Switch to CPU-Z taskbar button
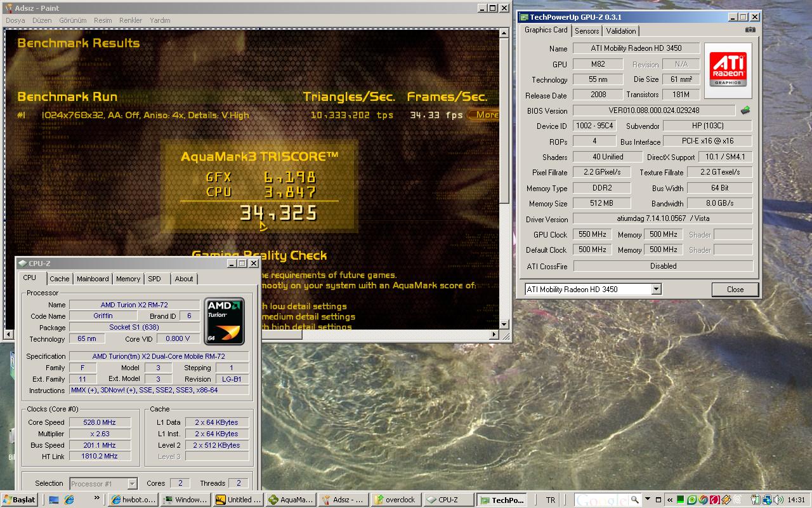Image resolution: width=812 pixels, height=508 pixels. [448, 500]
